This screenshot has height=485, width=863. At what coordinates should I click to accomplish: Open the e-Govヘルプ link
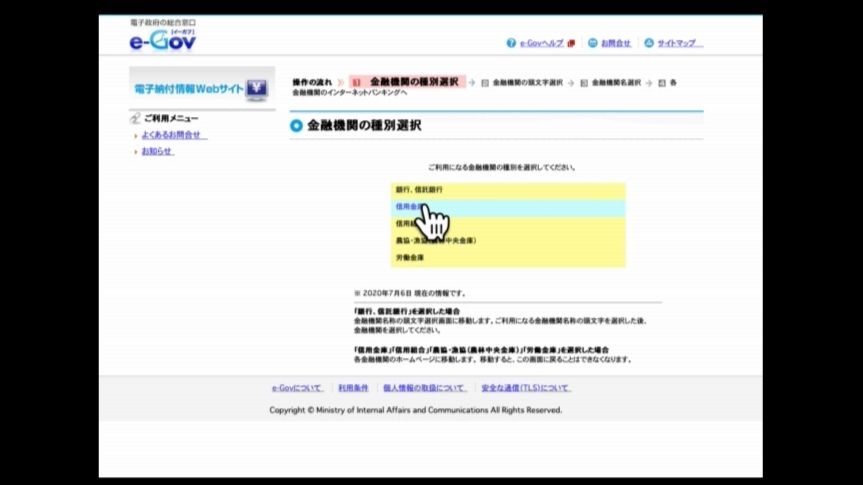click(541, 44)
